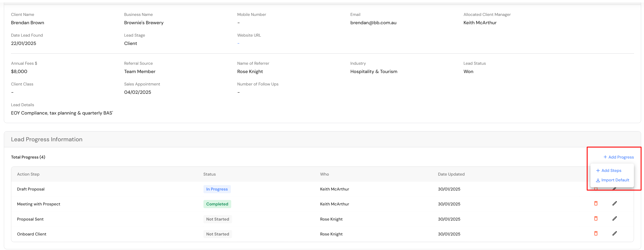Click the brendan@bb.com.au email address
This screenshot has height=250, width=644.
click(373, 23)
